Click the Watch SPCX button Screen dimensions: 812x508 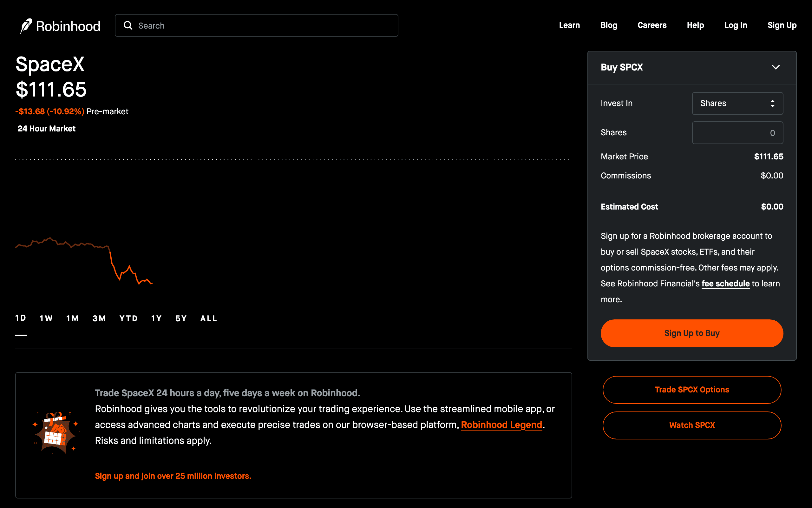[x=692, y=425]
